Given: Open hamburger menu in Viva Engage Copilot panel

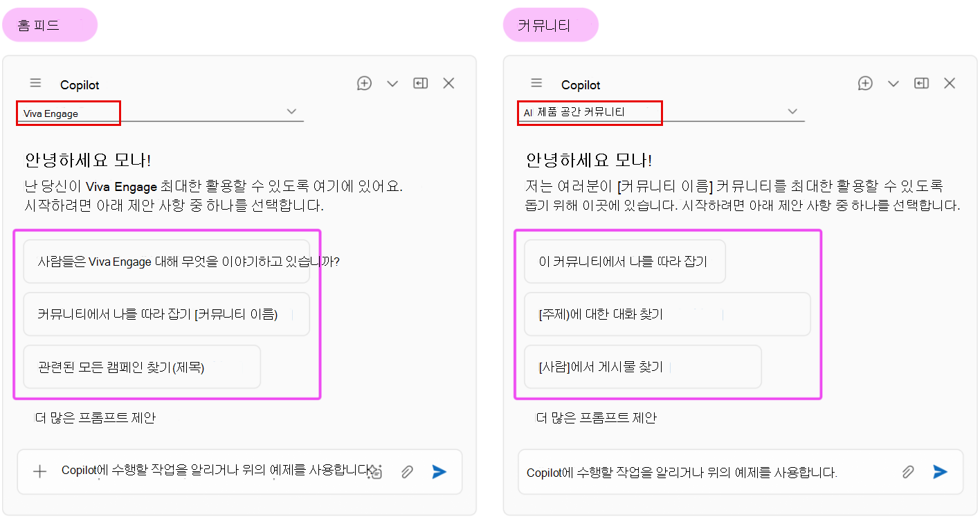Looking at the screenshot, I should [x=36, y=84].
